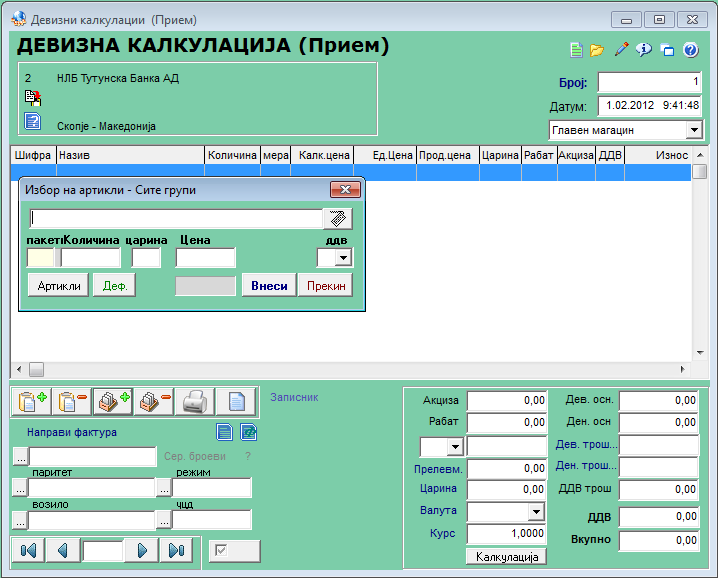
Task: Click the blank page preview icon
Action: (x=236, y=402)
